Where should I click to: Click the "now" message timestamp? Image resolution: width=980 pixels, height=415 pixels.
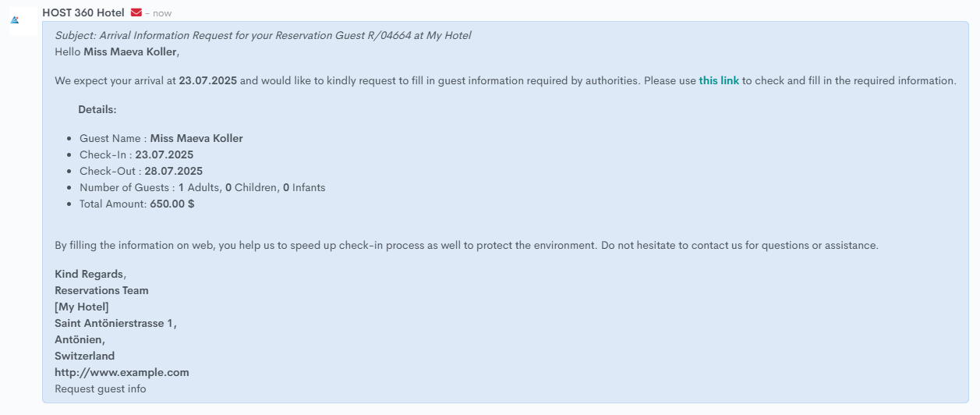162,13
